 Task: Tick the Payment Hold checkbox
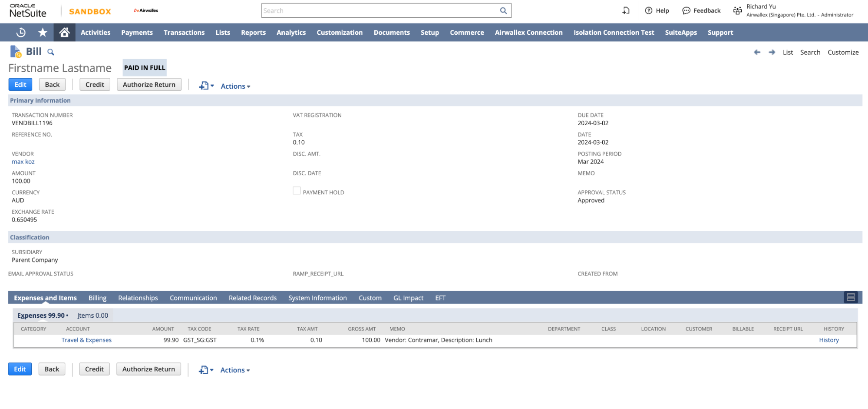(x=297, y=191)
